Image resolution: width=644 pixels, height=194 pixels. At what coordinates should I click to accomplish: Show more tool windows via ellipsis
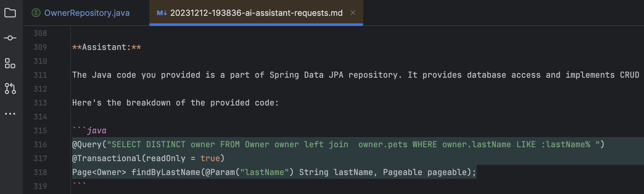click(10, 114)
